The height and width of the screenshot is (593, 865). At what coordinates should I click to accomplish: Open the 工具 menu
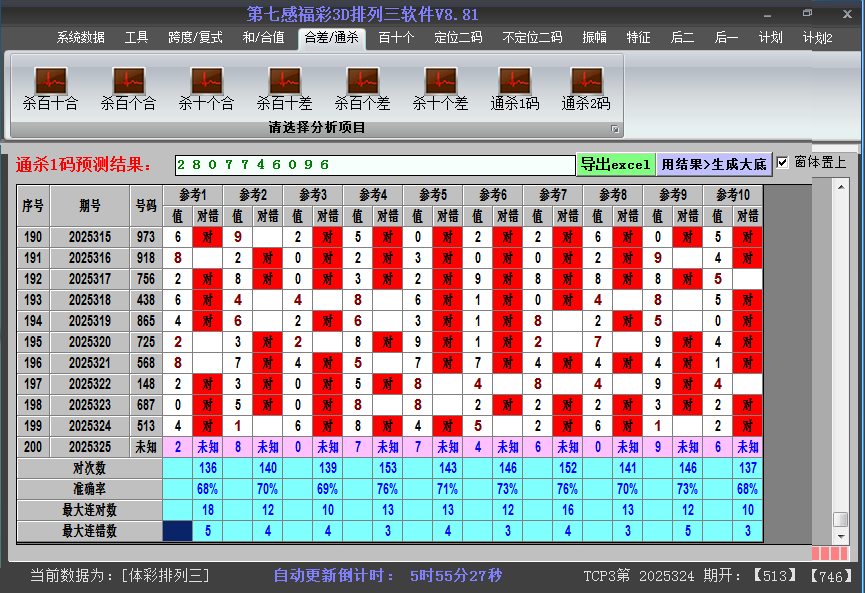(136, 36)
